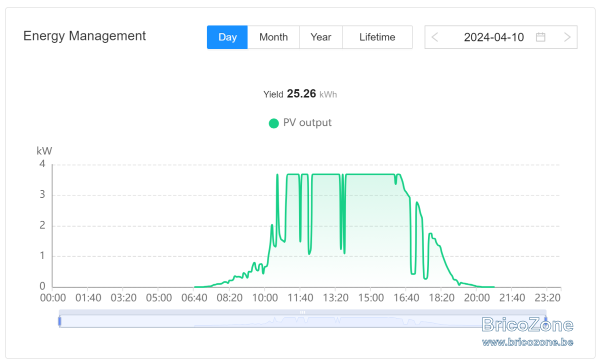Click the zoom range top grip handle
This screenshot has height=364, width=600.
point(302,312)
